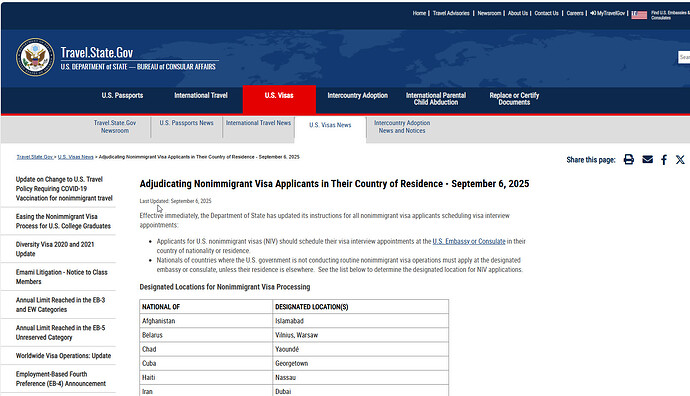Click the Designated Locations for Nonimmigrant Visa Processing heading
The image size is (690, 396).
[225, 287]
